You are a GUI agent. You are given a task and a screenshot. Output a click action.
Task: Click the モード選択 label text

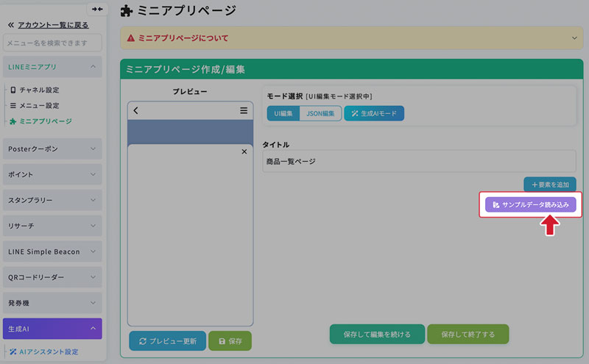pyautogui.click(x=284, y=96)
